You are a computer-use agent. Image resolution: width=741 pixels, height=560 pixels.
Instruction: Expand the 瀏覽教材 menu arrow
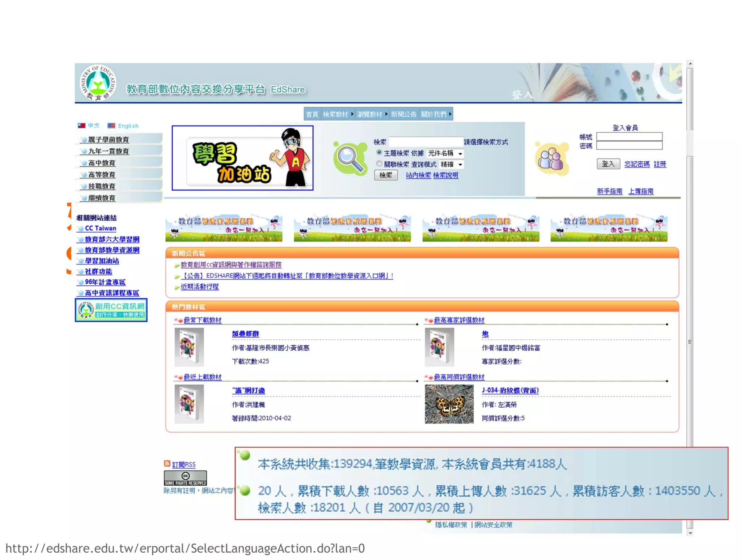coord(386,114)
